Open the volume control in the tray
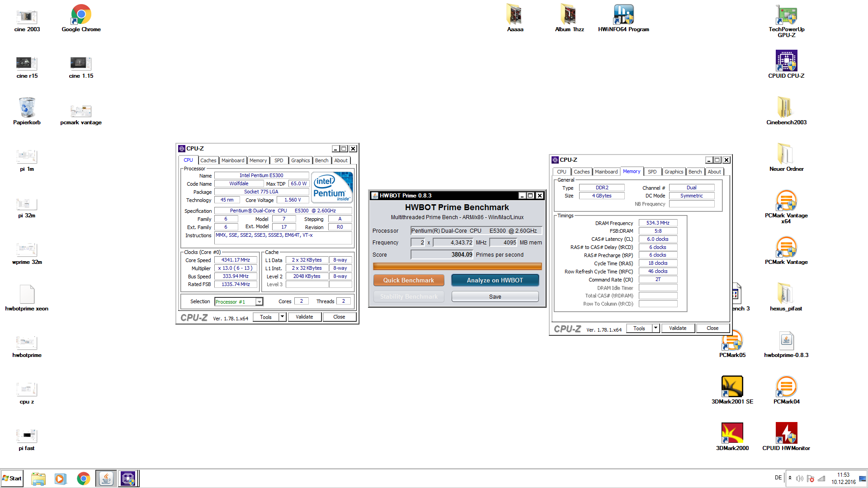The width and height of the screenshot is (868, 488). (x=799, y=479)
